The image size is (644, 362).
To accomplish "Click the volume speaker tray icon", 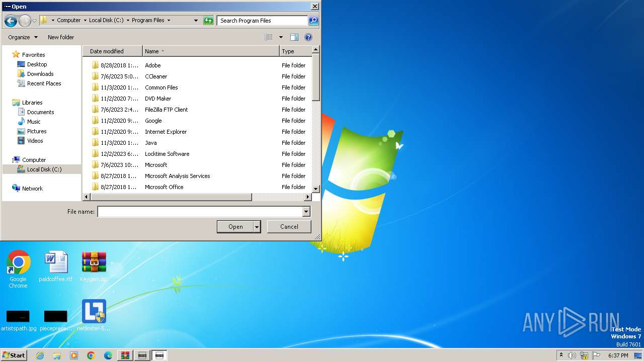I will [x=572, y=355].
